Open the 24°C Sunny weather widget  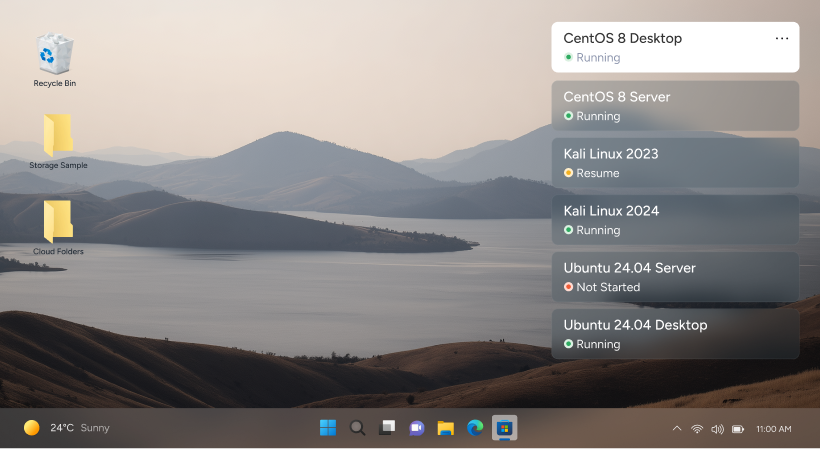pyautogui.click(x=66, y=428)
